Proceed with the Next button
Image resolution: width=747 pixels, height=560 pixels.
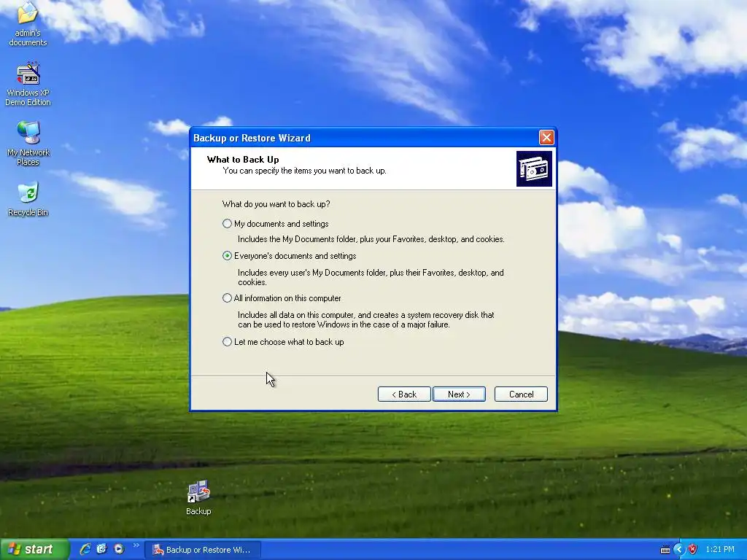pyautogui.click(x=459, y=394)
